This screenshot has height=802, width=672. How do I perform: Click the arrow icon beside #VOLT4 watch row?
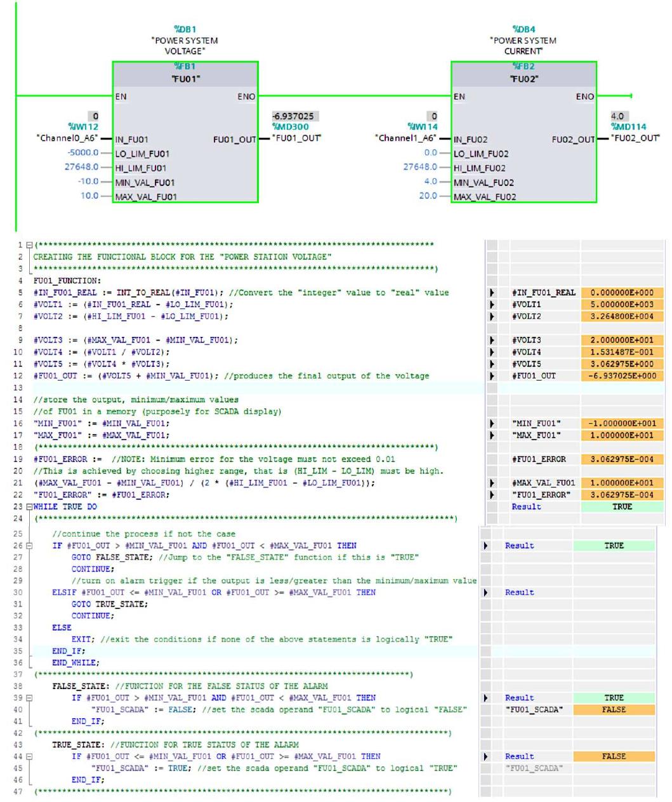(x=492, y=352)
